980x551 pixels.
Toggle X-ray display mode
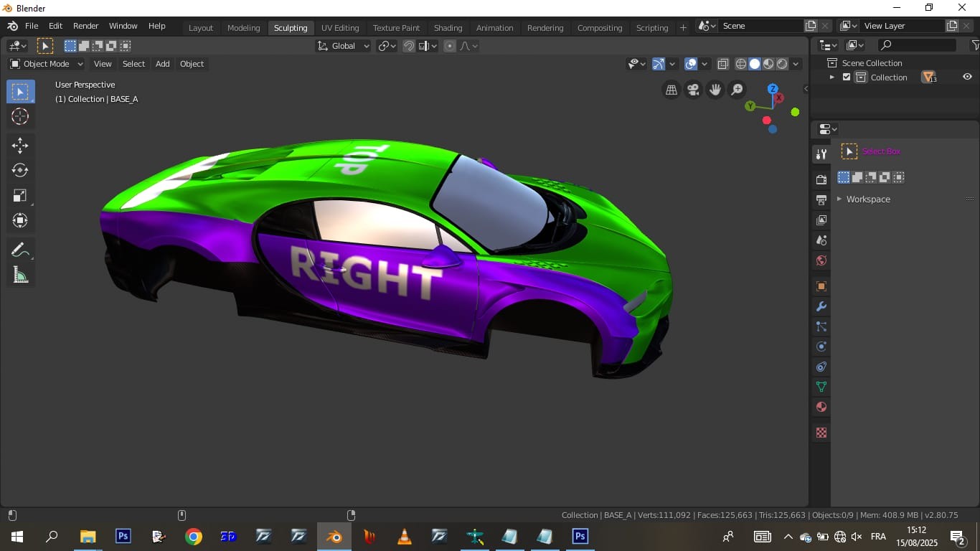click(722, 64)
